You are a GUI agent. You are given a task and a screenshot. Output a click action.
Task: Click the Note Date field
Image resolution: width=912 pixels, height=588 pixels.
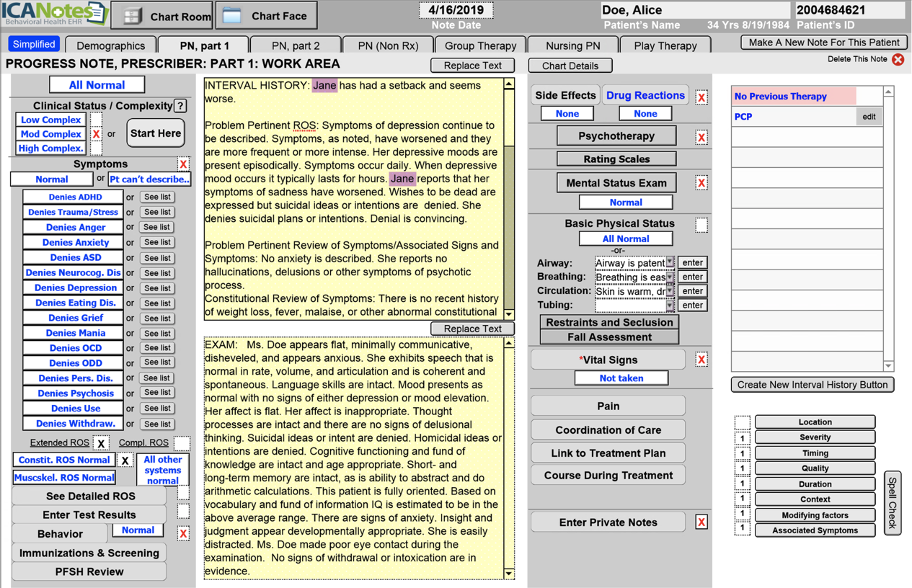[x=456, y=11]
